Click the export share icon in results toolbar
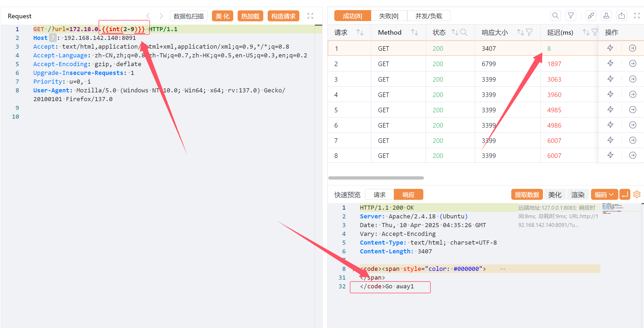 pyautogui.click(x=621, y=16)
